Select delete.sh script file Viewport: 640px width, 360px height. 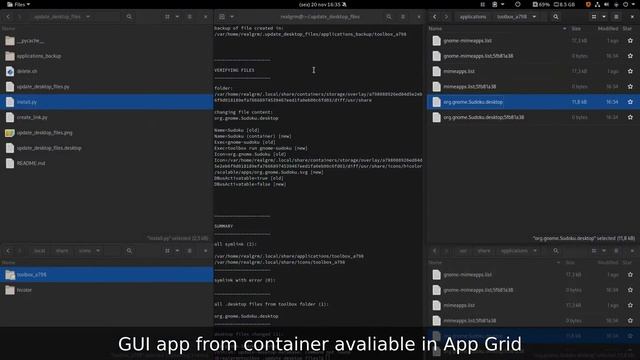tap(107, 71)
